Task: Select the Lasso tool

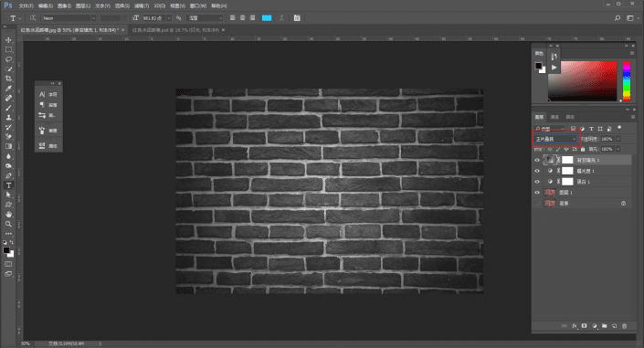Action: tap(8, 59)
